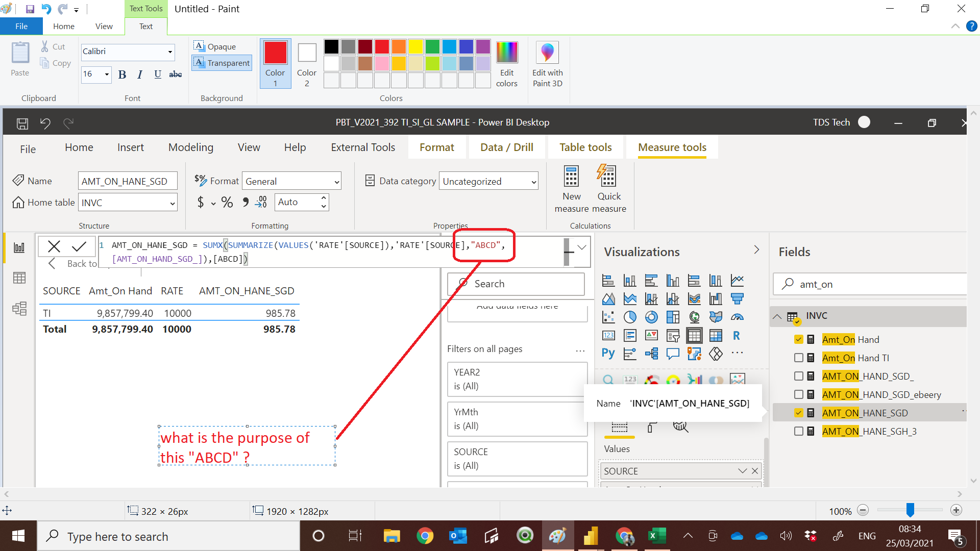Click the Paint undo arrow in title bar
This screenshot has height=551, width=980.
pyautogui.click(x=46, y=9)
